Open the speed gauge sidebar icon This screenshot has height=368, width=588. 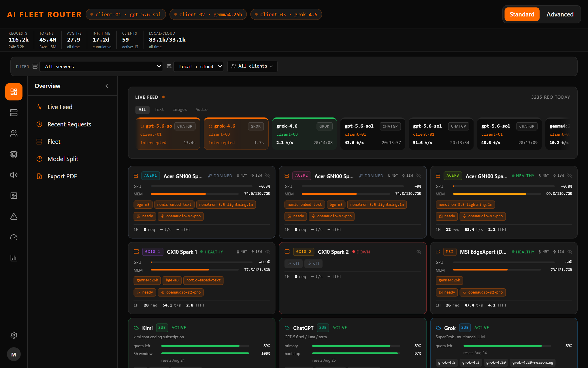[14, 237]
